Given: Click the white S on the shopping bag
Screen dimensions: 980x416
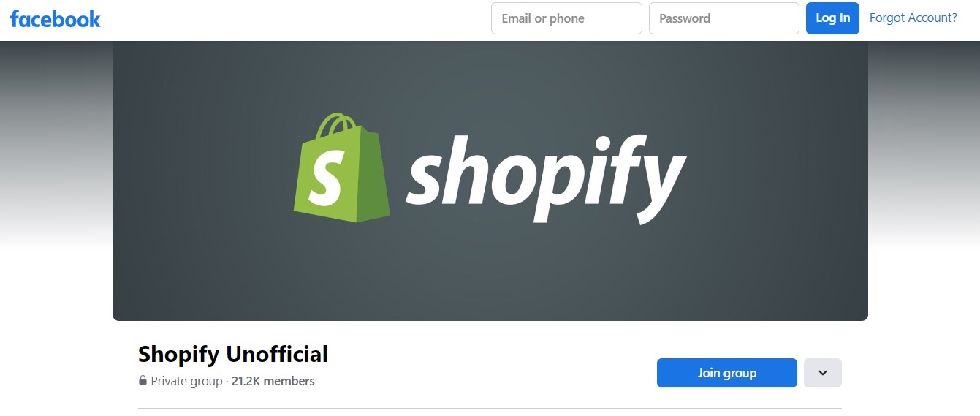Looking at the screenshot, I should [x=325, y=178].
